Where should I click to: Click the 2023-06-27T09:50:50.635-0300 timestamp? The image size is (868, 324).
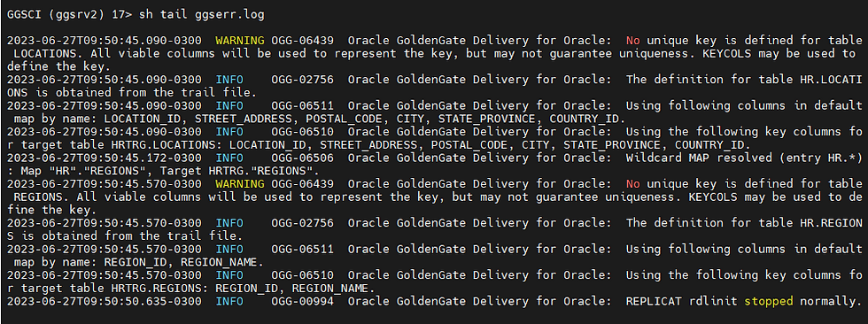[105, 301]
